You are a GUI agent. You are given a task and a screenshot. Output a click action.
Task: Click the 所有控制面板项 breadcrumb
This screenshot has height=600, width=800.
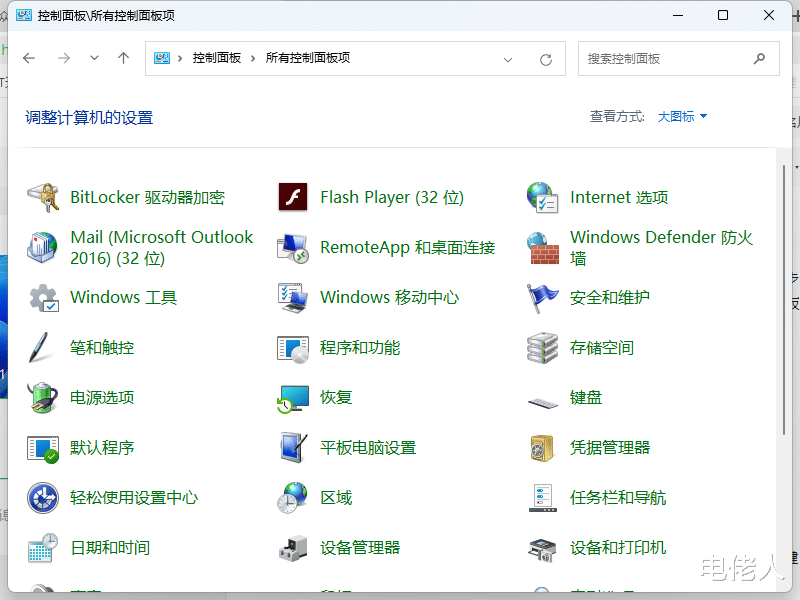click(x=308, y=58)
